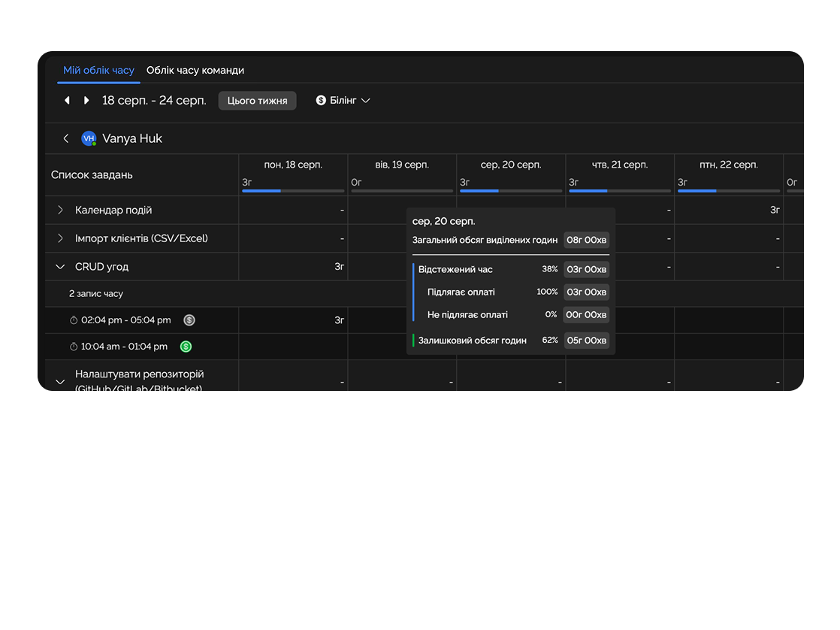Image resolution: width=840 pixels, height=630 pixels.
Task: Click 3г cell for Календар подій on Friday
Action: [774, 211]
